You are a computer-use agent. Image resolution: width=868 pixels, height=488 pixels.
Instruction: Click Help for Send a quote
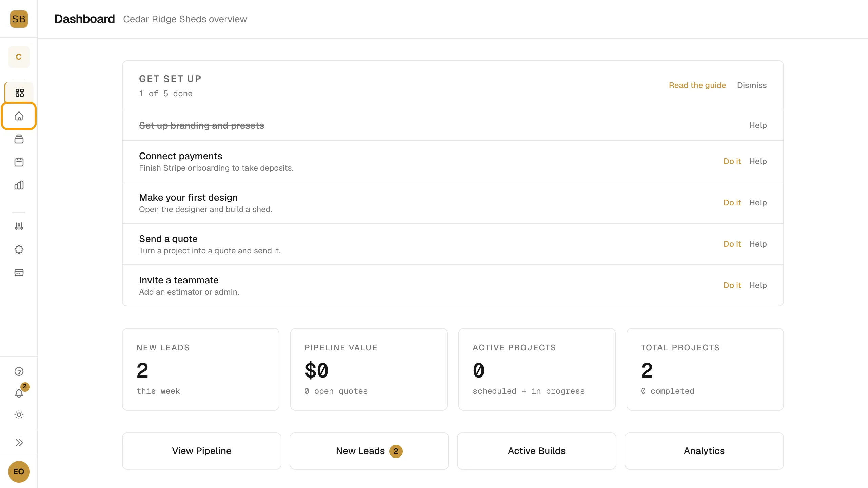point(758,244)
